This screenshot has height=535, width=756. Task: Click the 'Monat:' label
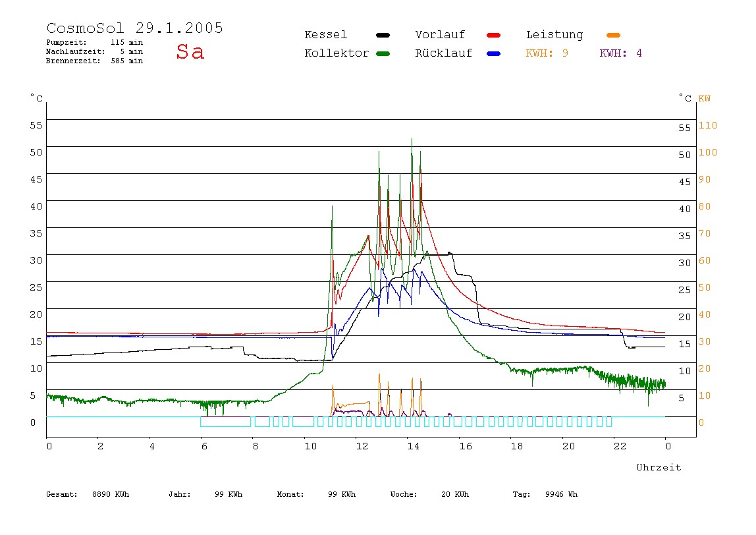pos(290,494)
